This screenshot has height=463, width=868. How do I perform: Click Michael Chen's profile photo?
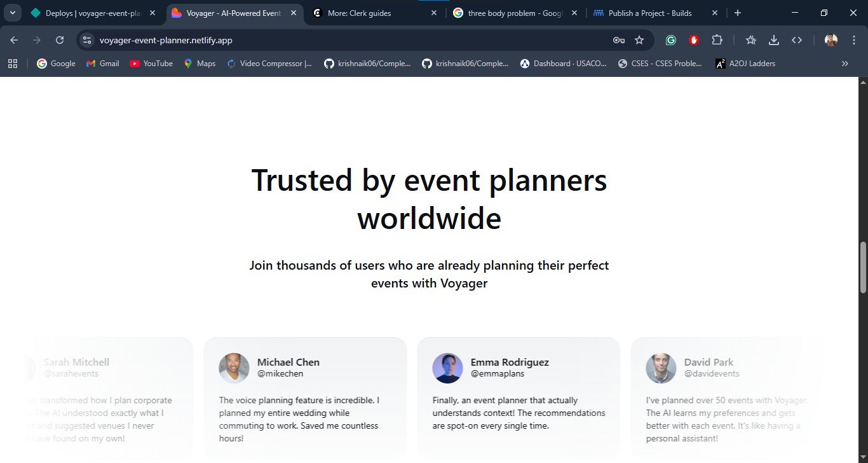(x=234, y=368)
